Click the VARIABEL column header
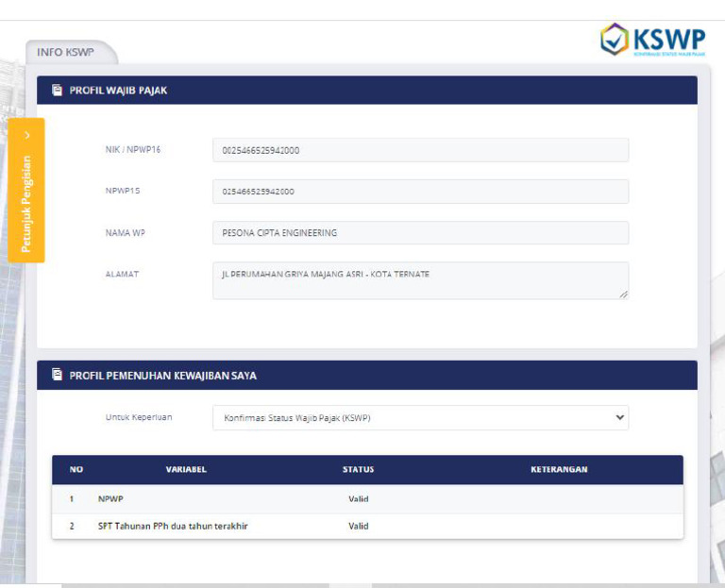The height and width of the screenshot is (588, 725). [186, 470]
